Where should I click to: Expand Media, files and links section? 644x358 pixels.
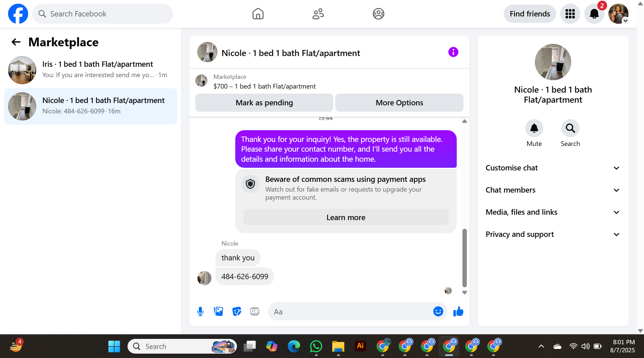(x=553, y=212)
